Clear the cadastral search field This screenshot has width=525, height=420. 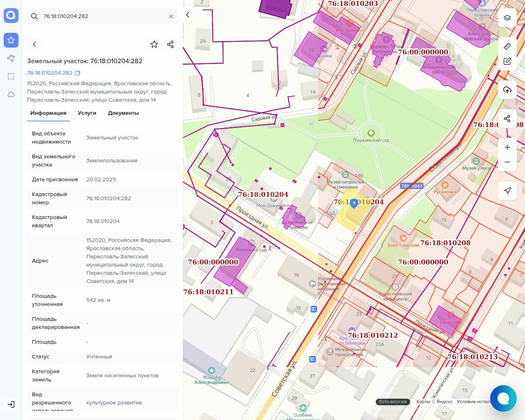(x=171, y=16)
